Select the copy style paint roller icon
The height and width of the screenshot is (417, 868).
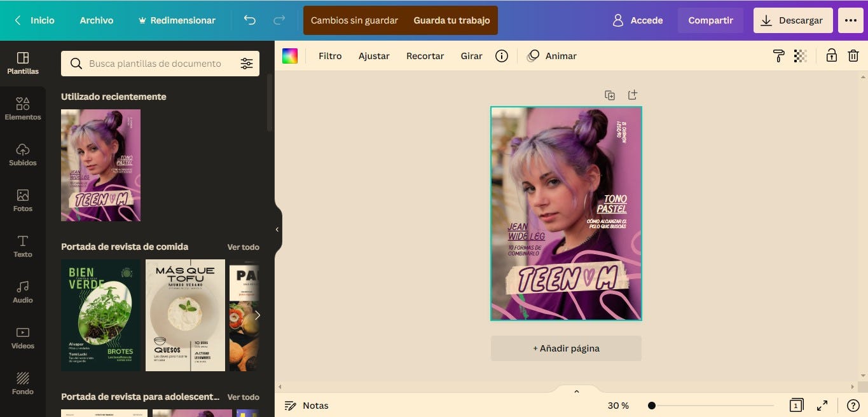click(x=778, y=55)
